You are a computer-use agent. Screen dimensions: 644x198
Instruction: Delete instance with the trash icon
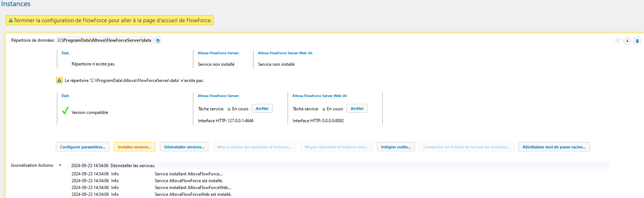point(637,41)
